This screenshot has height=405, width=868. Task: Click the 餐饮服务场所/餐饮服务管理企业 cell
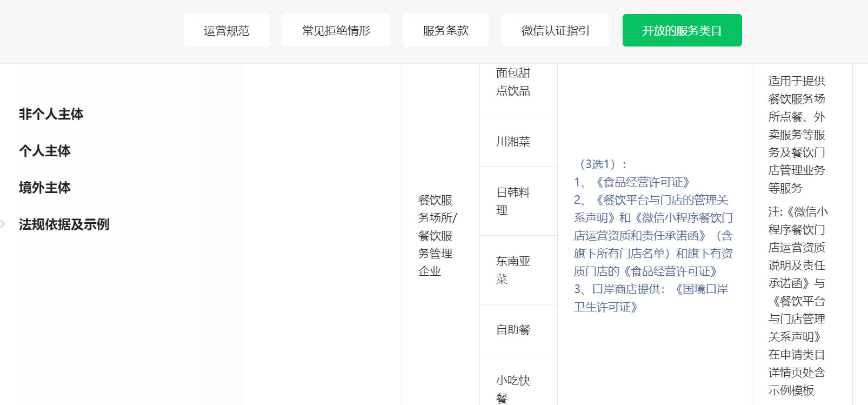coord(437,236)
